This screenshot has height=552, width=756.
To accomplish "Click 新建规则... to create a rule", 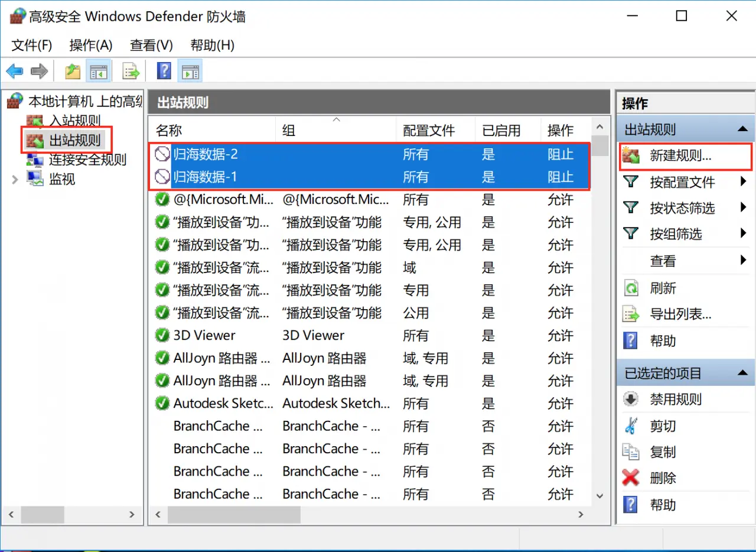I will [680, 156].
